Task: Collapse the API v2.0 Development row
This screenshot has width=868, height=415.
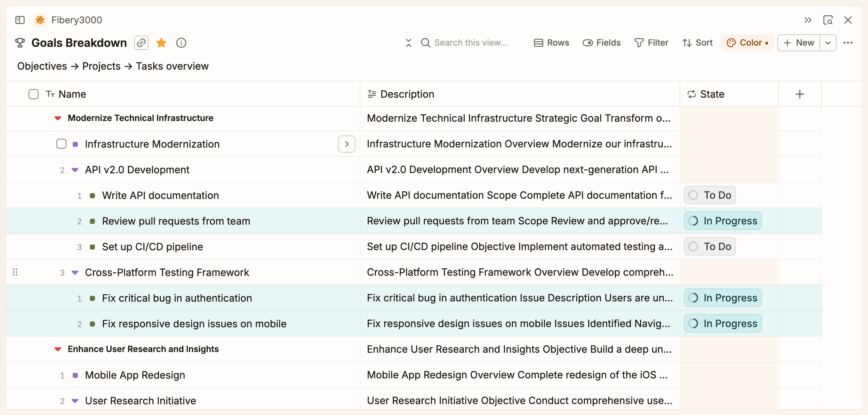Action: click(75, 170)
